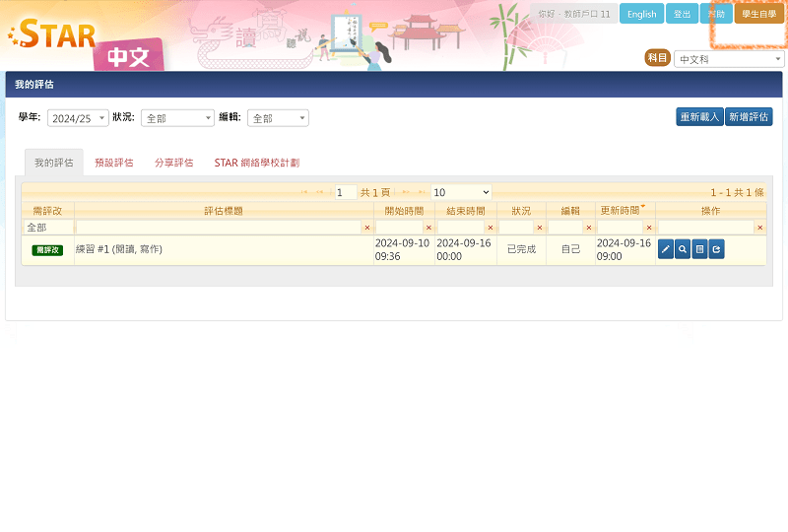This screenshot has width=788, height=532.
Task: Click the share/export icon for 練習 #1
Action: (716, 249)
